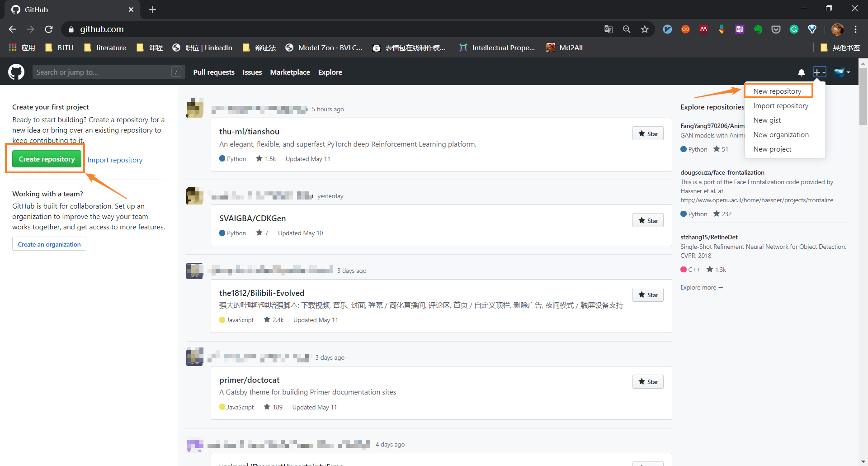Expand the user avatar profile dropdown
Image resolution: width=868 pixels, height=466 pixels.
coord(842,72)
